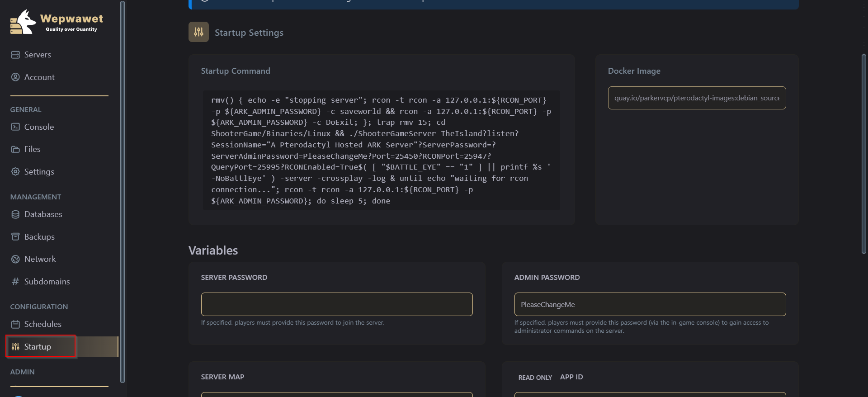The height and width of the screenshot is (397, 868).
Task: Open the Docker Image selection box
Action: [x=697, y=98]
